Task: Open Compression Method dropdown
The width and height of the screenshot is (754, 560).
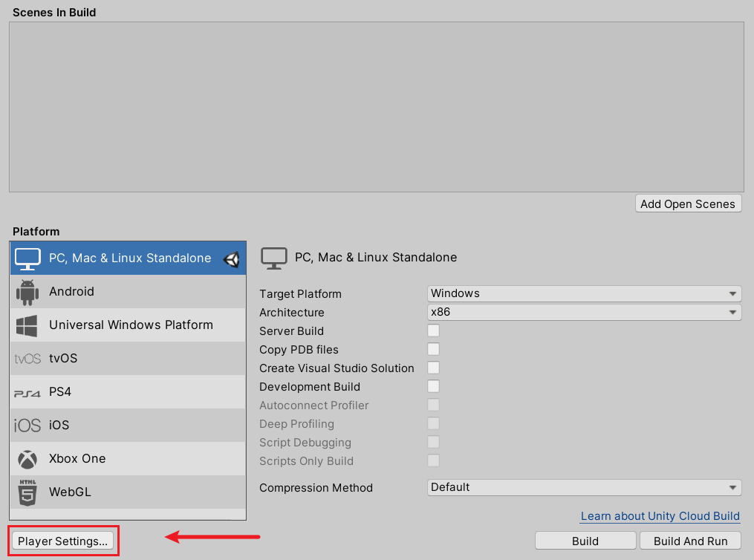Action: [584, 487]
